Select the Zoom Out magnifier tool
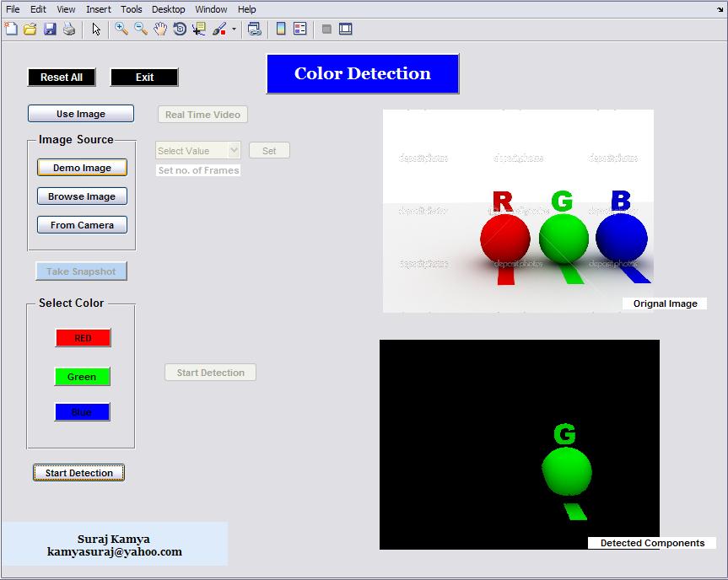728x580 pixels. pos(141,29)
